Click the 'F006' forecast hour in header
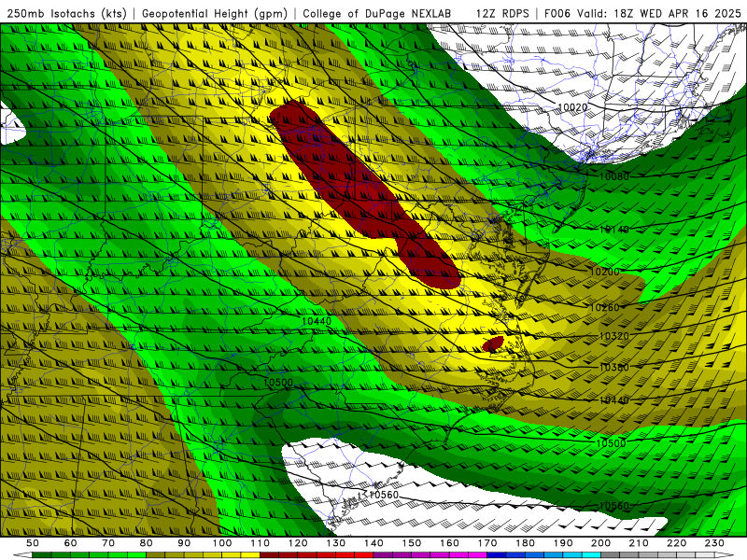 [557, 13]
